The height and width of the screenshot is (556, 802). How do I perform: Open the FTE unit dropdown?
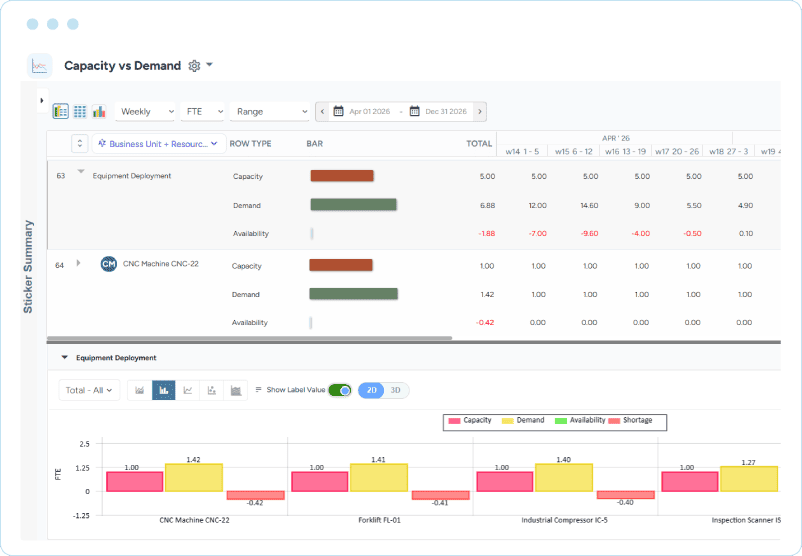(x=203, y=112)
